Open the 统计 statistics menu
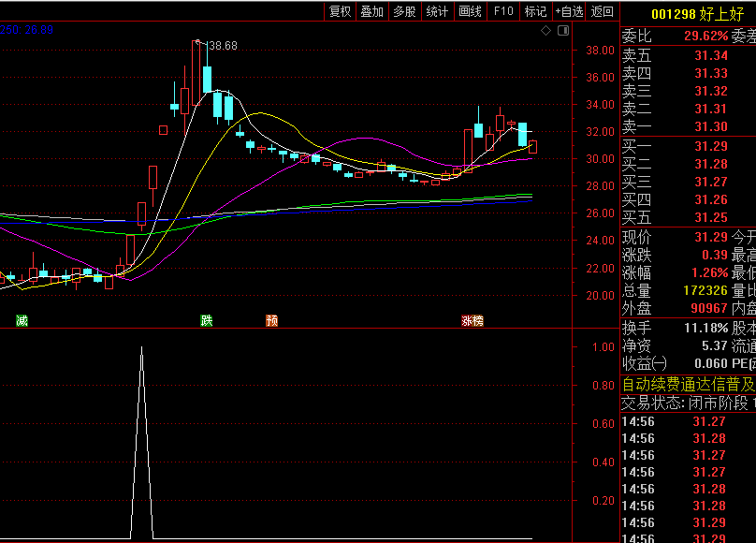 pyautogui.click(x=437, y=11)
